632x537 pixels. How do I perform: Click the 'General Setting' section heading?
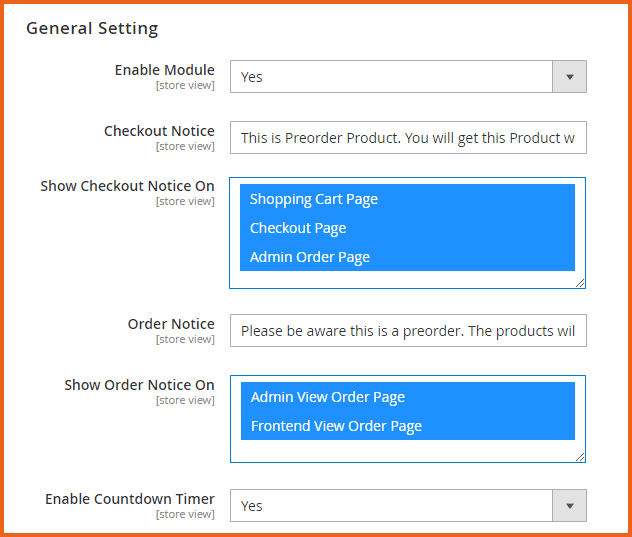(x=92, y=28)
